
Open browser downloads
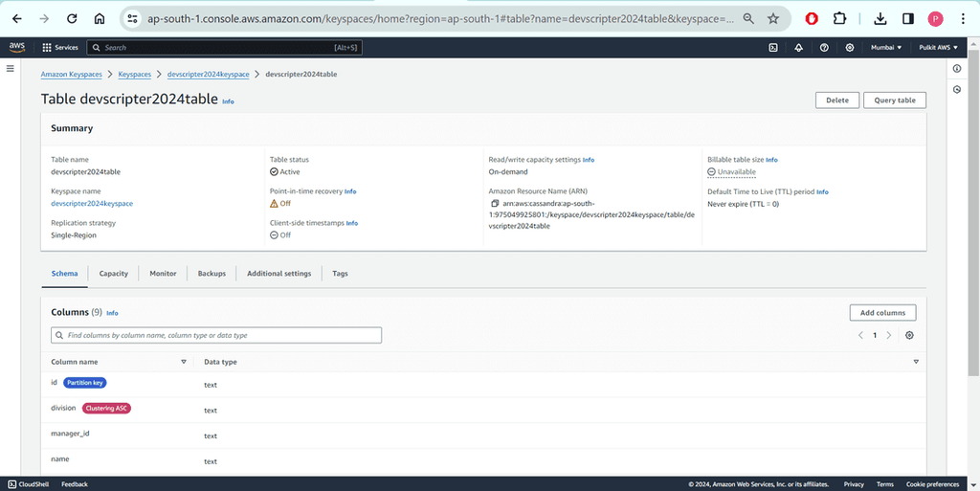click(880, 19)
